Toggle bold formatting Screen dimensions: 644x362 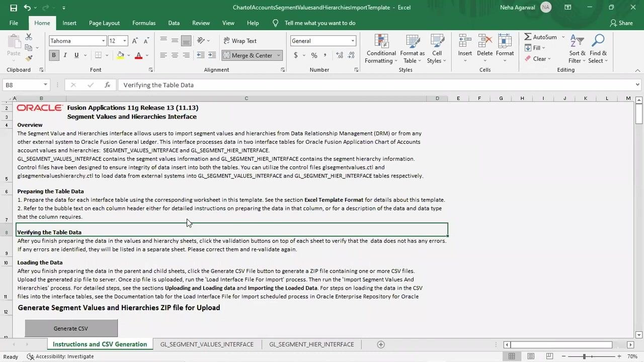(54, 55)
